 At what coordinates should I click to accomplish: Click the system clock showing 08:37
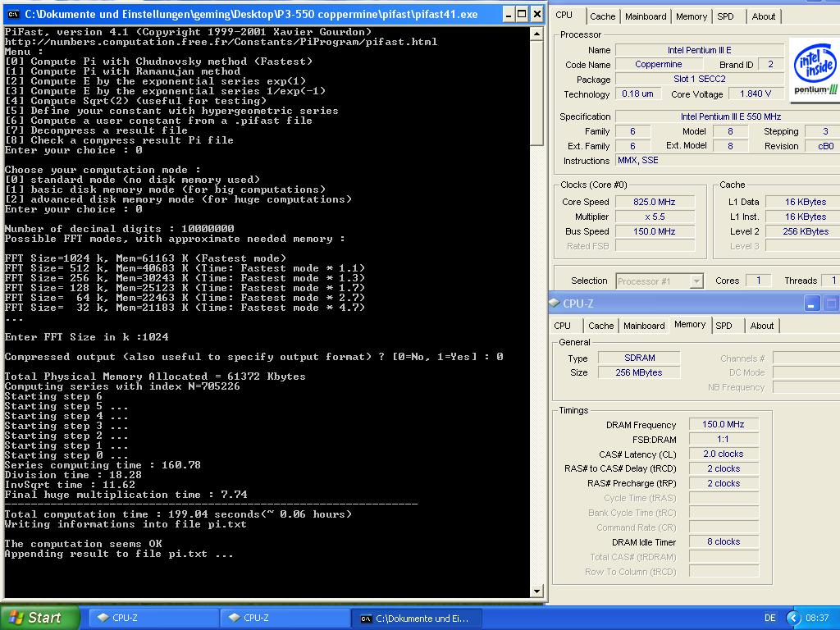[x=817, y=618]
